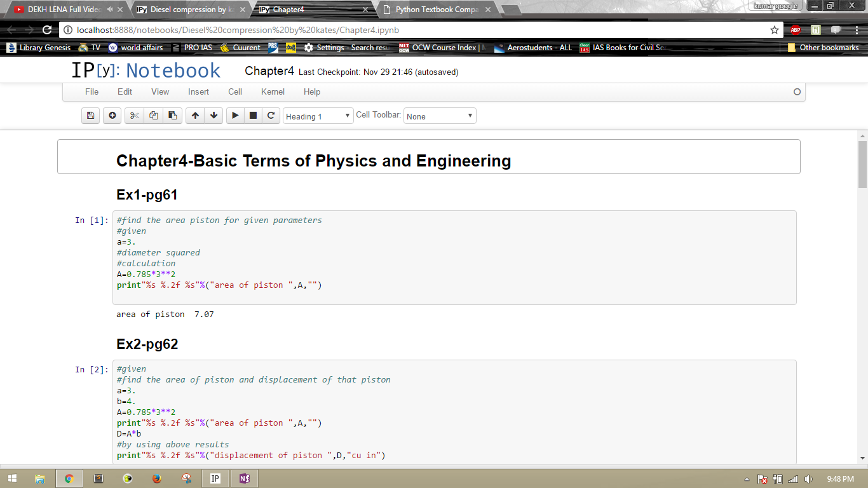Insert a cell below with plus icon
Screen dimensions: 868x488
(x=112, y=116)
